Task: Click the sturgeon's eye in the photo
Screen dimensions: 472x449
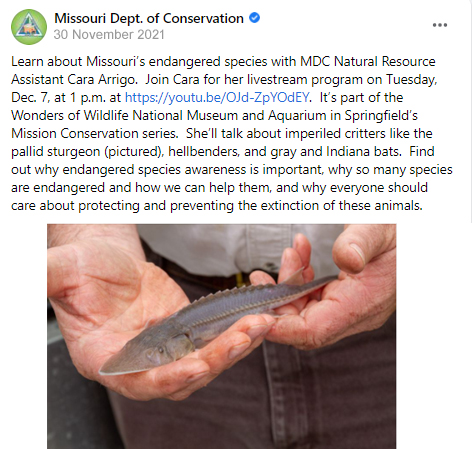Action: pos(161,350)
